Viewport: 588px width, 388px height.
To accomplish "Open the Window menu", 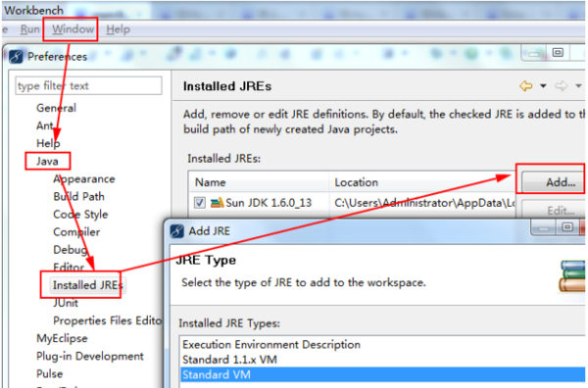I will pyautogui.click(x=73, y=29).
